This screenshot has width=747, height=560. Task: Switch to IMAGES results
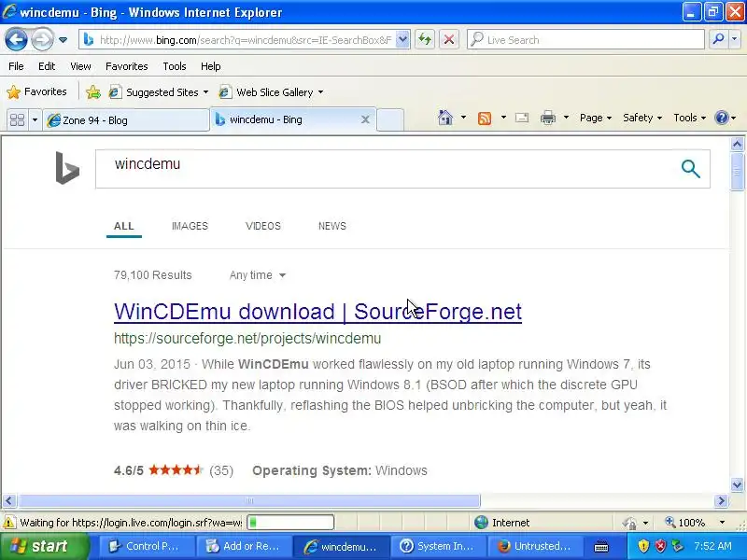[x=190, y=226]
